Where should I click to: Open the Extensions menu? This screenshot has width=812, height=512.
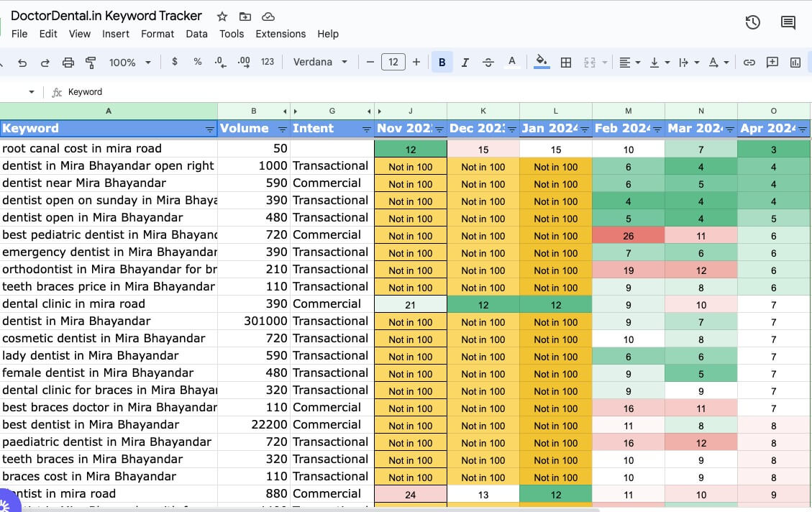(x=280, y=34)
